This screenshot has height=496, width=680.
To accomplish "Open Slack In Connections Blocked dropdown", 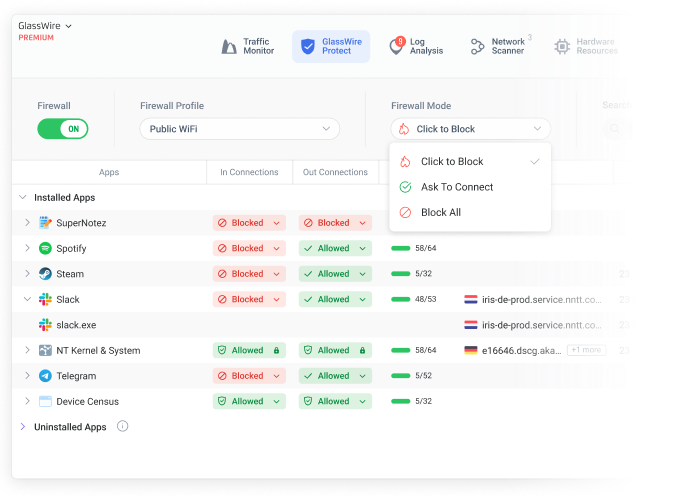I will (249, 299).
